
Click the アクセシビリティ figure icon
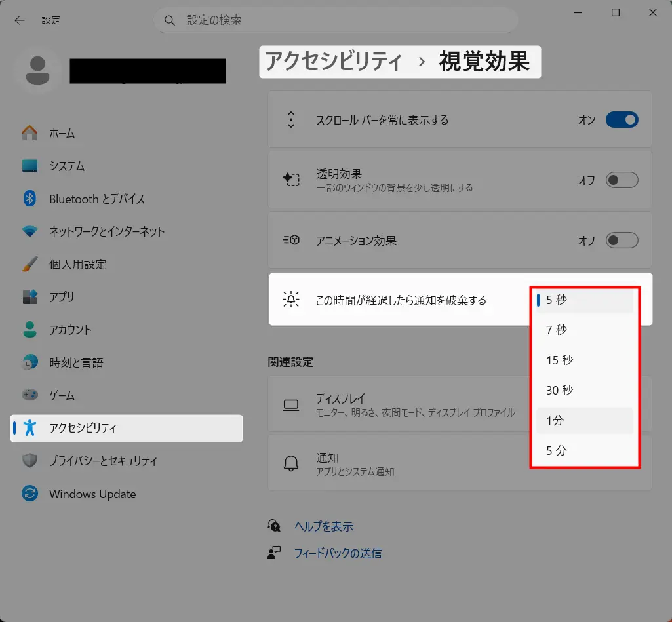pyautogui.click(x=30, y=427)
